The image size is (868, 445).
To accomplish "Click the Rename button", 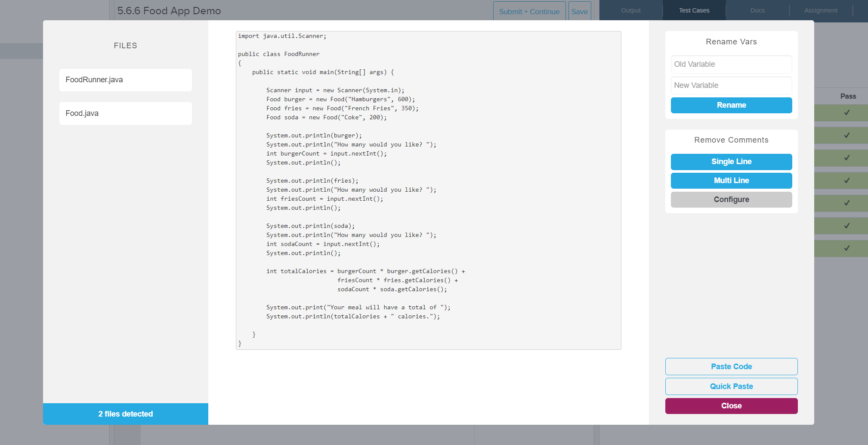I will click(731, 105).
